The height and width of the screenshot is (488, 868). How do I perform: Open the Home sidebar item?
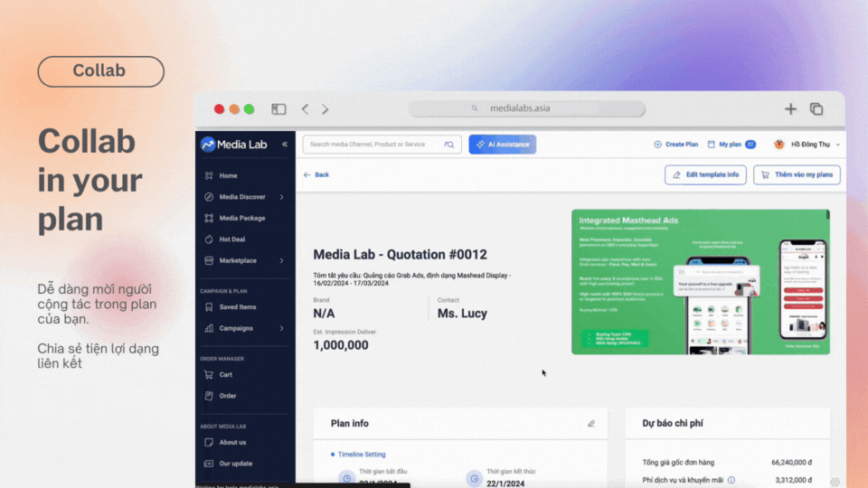(228, 175)
